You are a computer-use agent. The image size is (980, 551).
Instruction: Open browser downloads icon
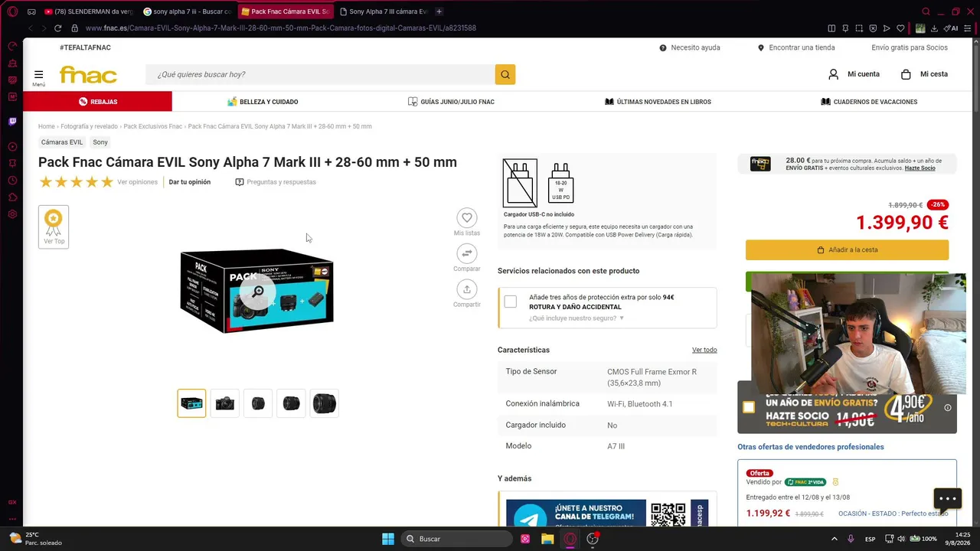click(x=935, y=28)
